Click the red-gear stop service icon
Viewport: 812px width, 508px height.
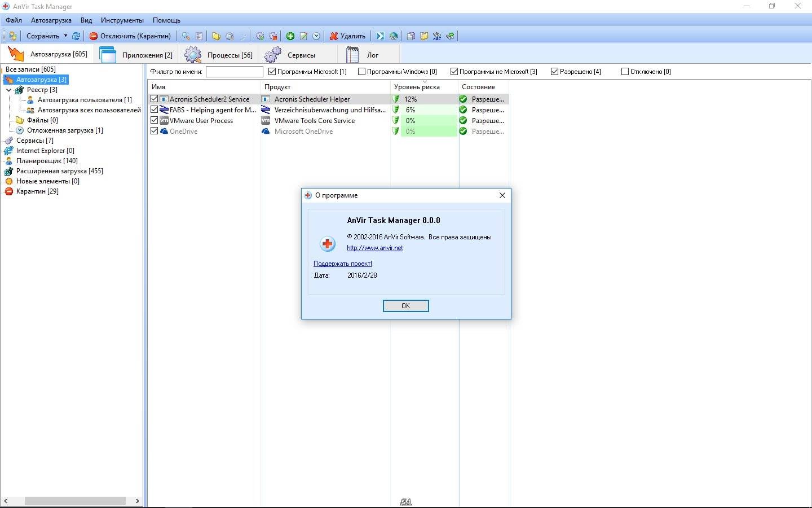coord(273,36)
